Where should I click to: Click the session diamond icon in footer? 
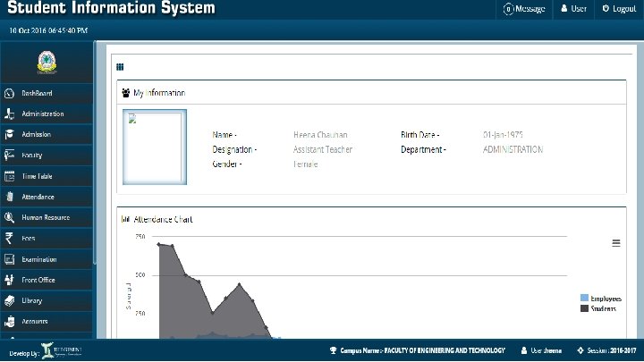580,350
